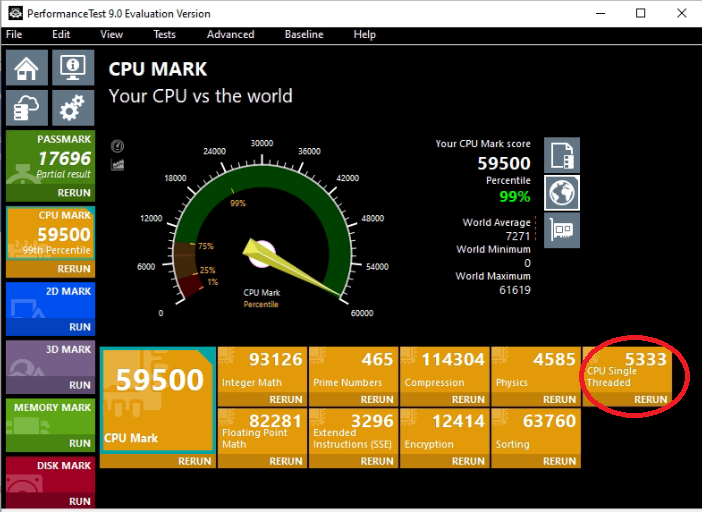Click the small gauge view icon

point(117,146)
